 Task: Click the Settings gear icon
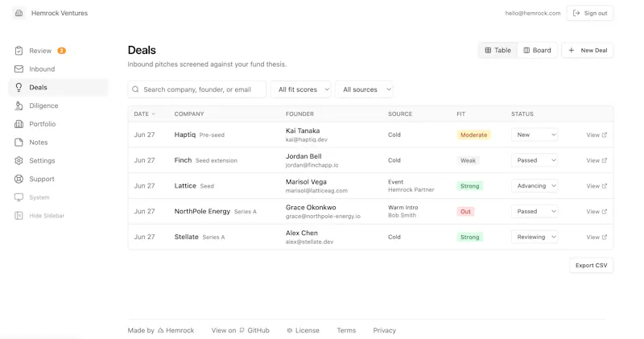(x=19, y=161)
